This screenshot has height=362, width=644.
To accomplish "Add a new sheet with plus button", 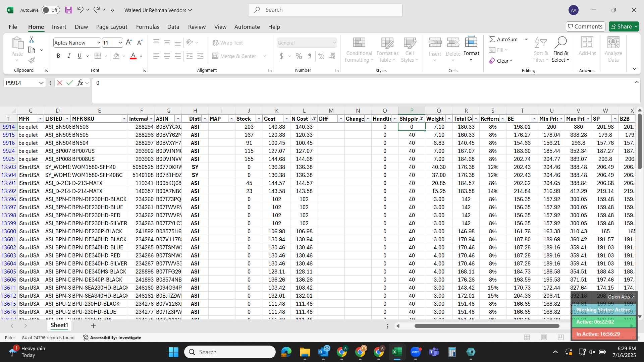I will (93, 325).
